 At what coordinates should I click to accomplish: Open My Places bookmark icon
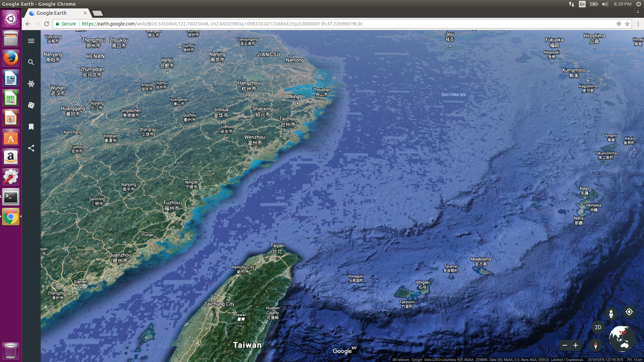tap(31, 127)
